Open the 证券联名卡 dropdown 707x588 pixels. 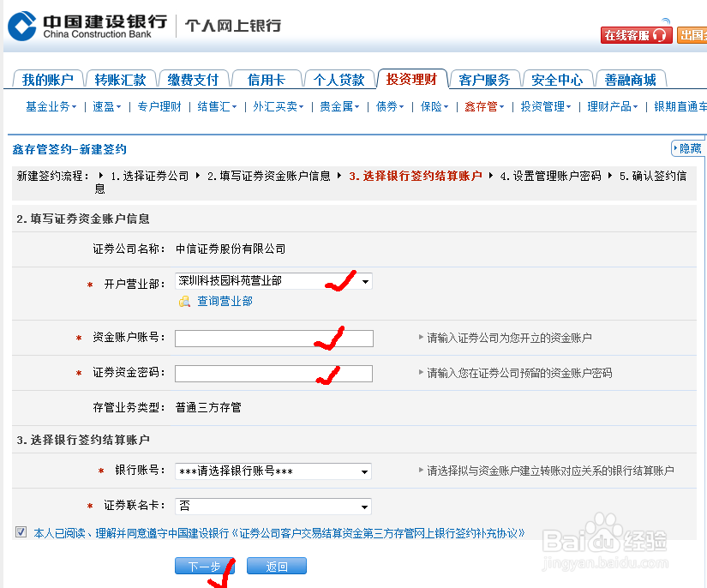[273, 507]
